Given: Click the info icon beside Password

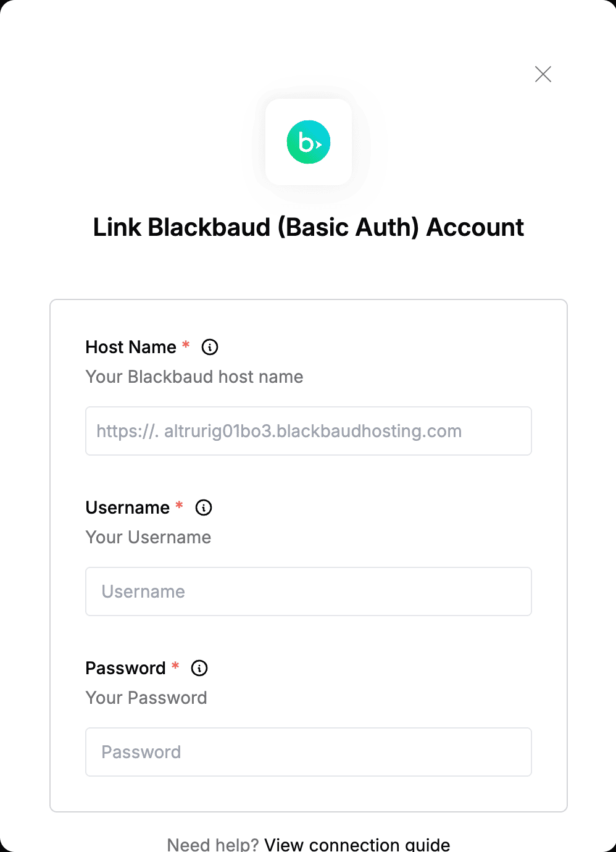Looking at the screenshot, I should pos(199,668).
